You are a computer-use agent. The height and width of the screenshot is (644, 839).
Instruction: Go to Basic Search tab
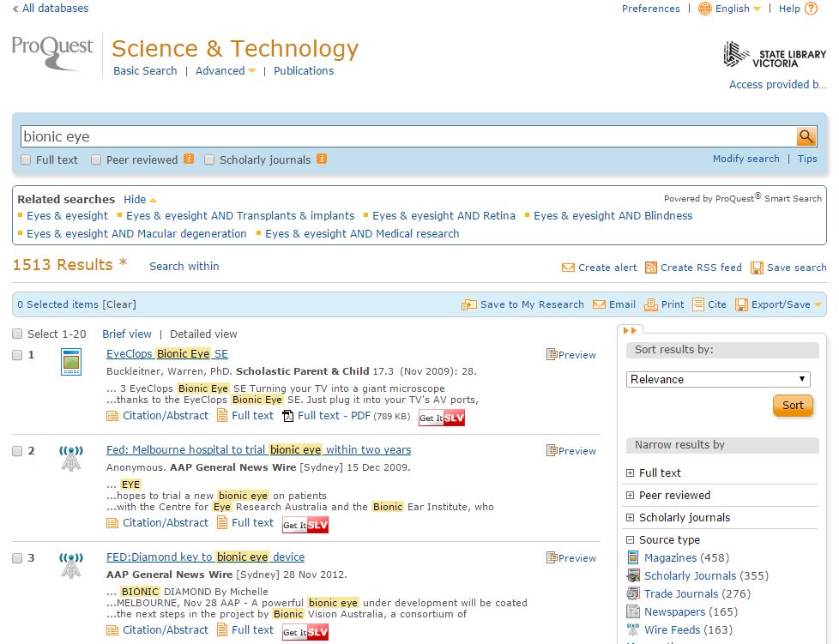(145, 71)
